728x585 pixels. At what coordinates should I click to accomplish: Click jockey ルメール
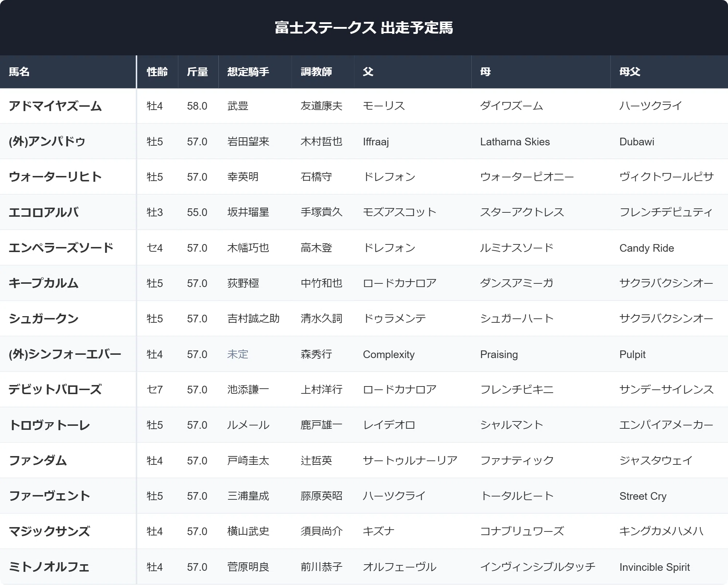(x=248, y=425)
